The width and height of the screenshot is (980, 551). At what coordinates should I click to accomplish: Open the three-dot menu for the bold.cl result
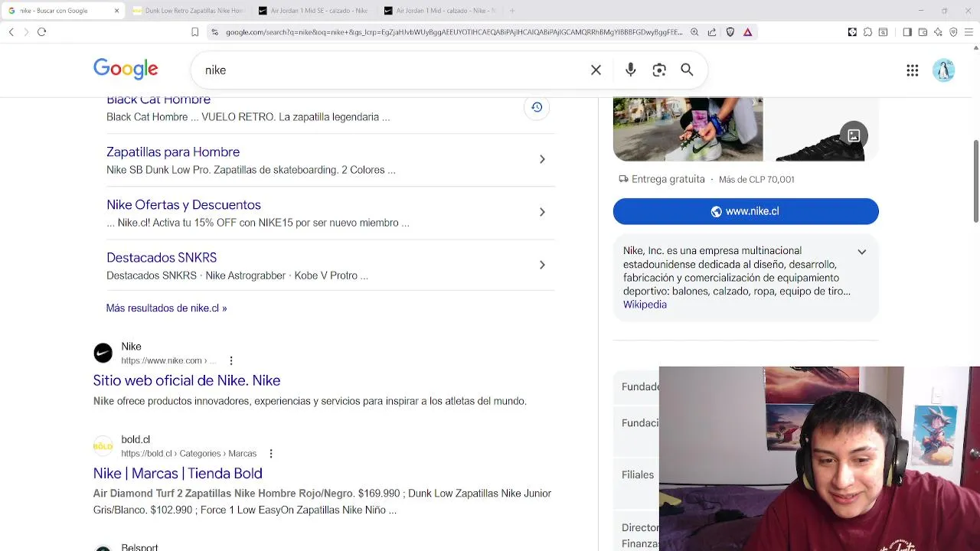pyautogui.click(x=270, y=453)
